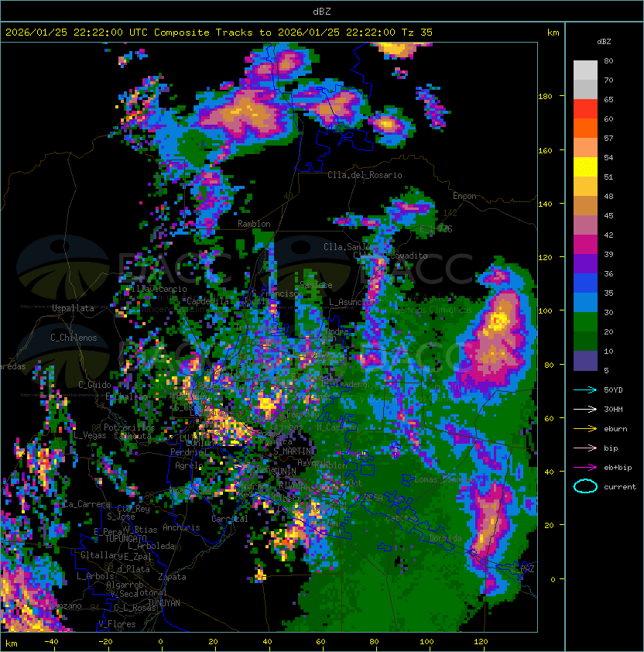Click the 'eburn' legend label
The image size is (644, 652).
click(615, 429)
